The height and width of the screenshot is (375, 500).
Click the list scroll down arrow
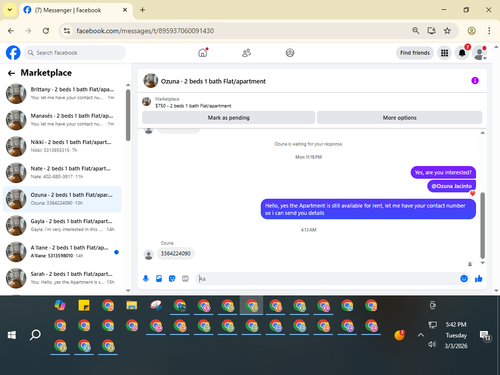click(128, 290)
